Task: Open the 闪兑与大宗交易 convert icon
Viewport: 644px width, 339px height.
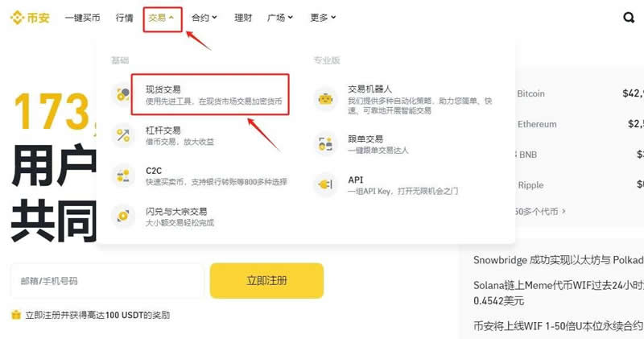Action: tap(123, 216)
